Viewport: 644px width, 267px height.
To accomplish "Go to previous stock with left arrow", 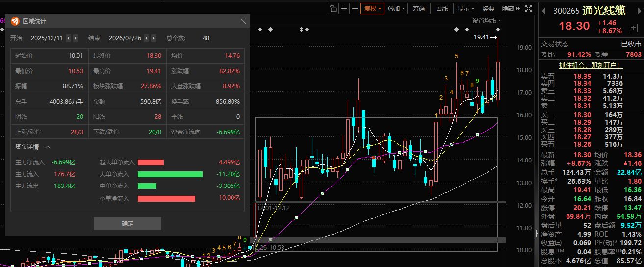I will (x=543, y=10).
